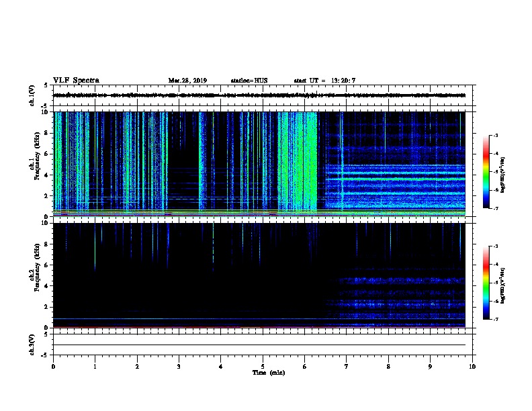
Task: Click the ch.1 spectrogram color scale bar
Action: [486, 172]
